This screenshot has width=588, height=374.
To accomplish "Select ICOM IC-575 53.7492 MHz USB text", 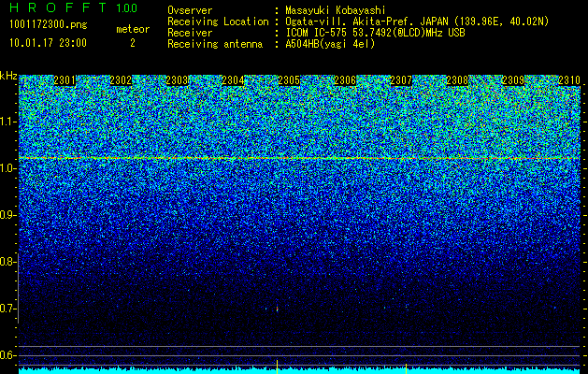I will (375, 33).
